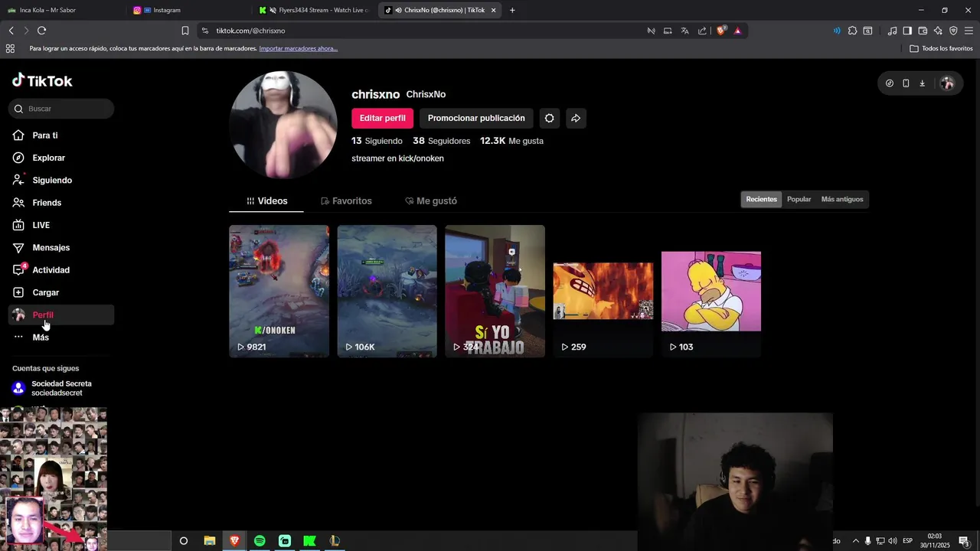Screen dimensions: 980x551
Task: Select Perfil in the sidebar
Action: point(61,315)
